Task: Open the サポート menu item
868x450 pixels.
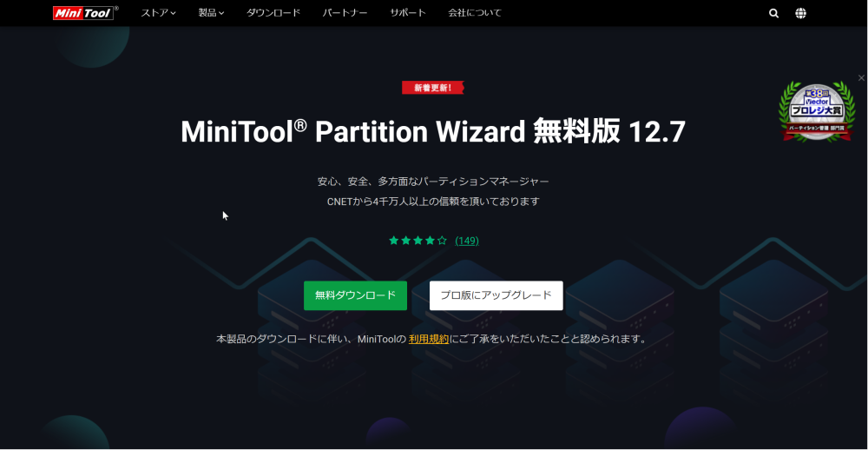Action: (x=408, y=13)
